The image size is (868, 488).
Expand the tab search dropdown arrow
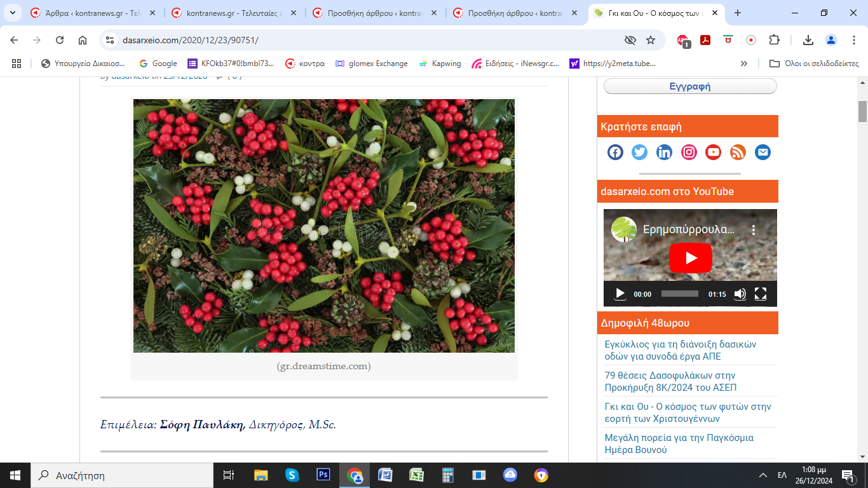(x=12, y=13)
